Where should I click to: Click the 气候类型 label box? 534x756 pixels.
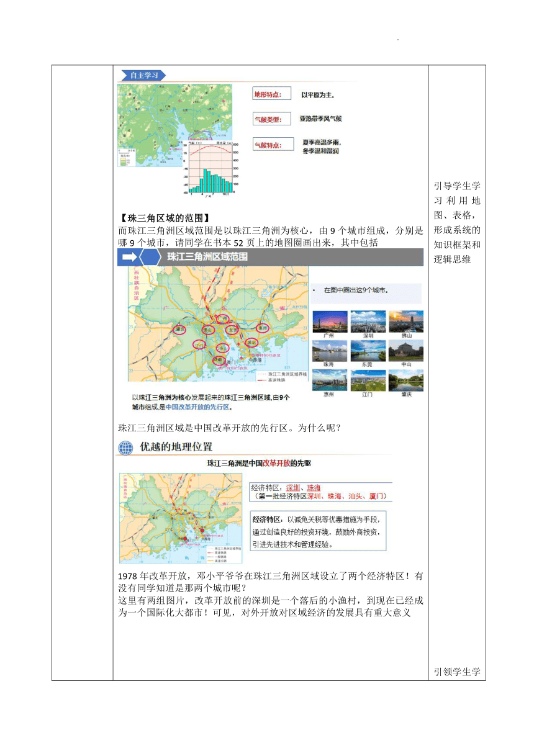tap(272, 119)
